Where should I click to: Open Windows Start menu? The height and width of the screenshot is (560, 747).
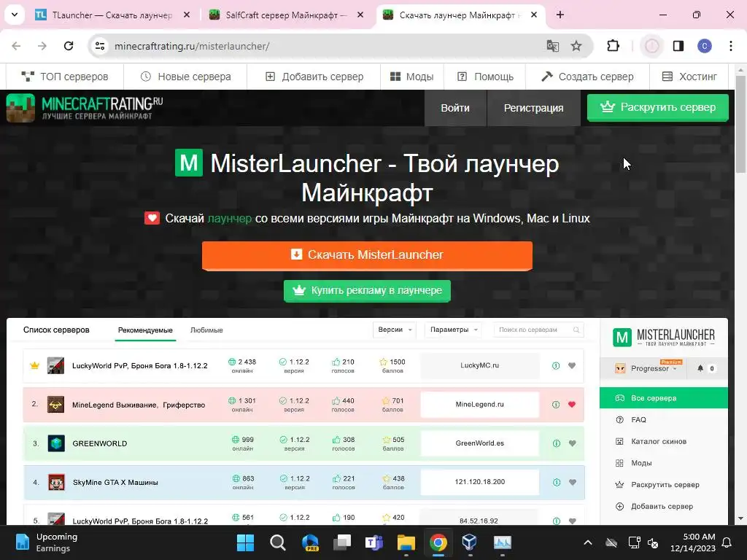246,542
